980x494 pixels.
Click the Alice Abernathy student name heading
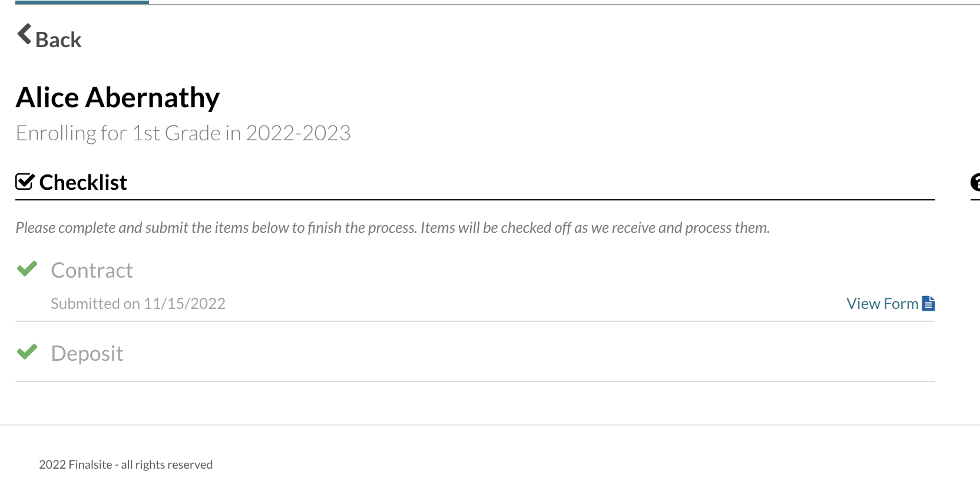click(118, 98)
